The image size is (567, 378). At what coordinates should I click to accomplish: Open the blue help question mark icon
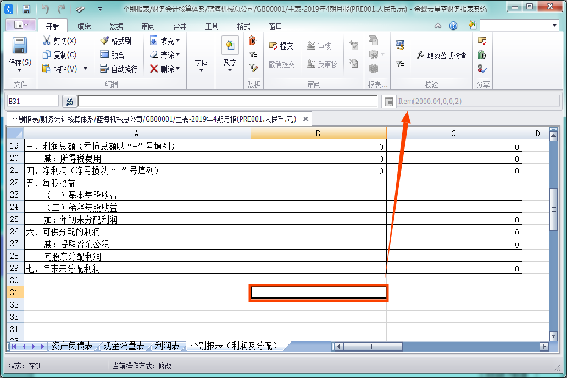[453, 26]
